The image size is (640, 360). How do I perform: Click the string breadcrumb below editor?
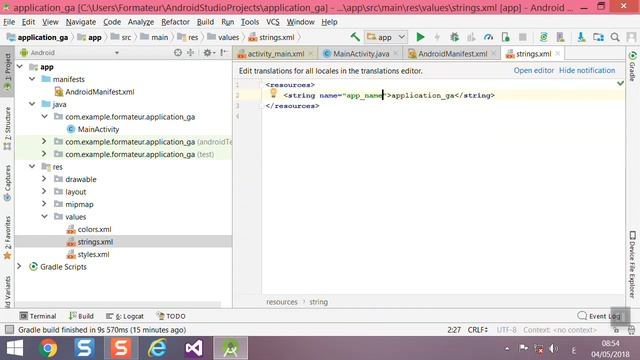point(318,302)
